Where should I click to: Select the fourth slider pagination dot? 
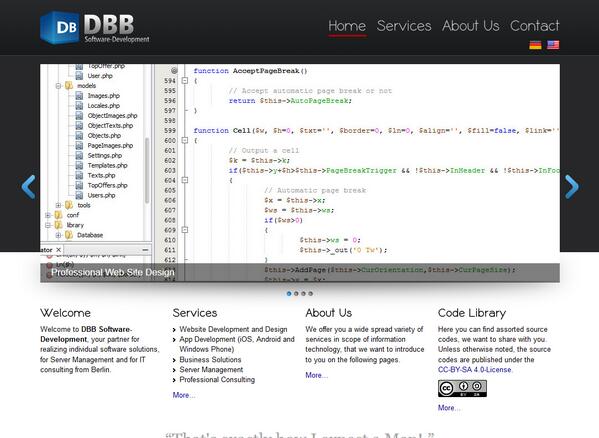pyautogui.click(x=311, y=294)
